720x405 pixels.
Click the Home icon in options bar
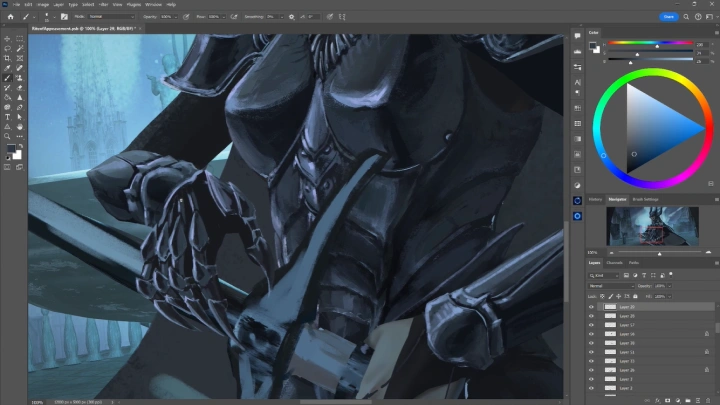11,17
